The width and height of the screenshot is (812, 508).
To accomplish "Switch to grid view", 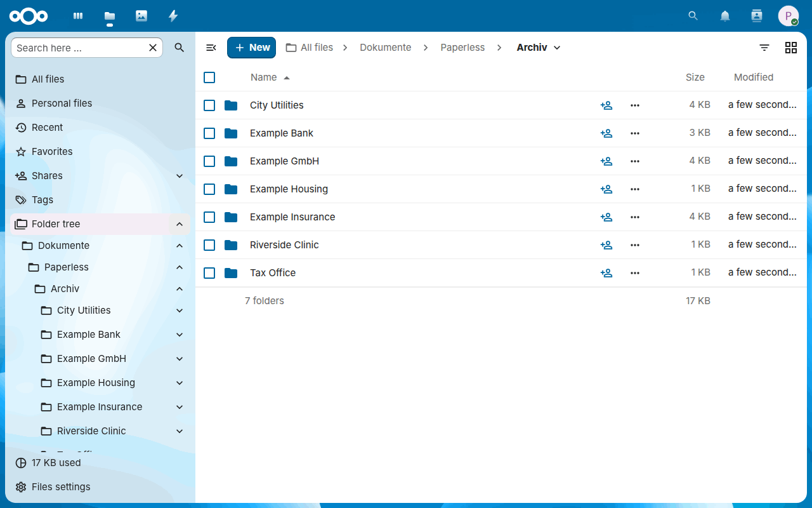I will 791,48.
